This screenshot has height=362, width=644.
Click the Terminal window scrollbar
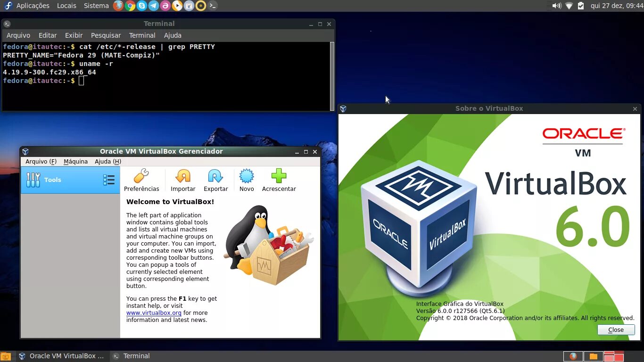click(x=332, y=75)
